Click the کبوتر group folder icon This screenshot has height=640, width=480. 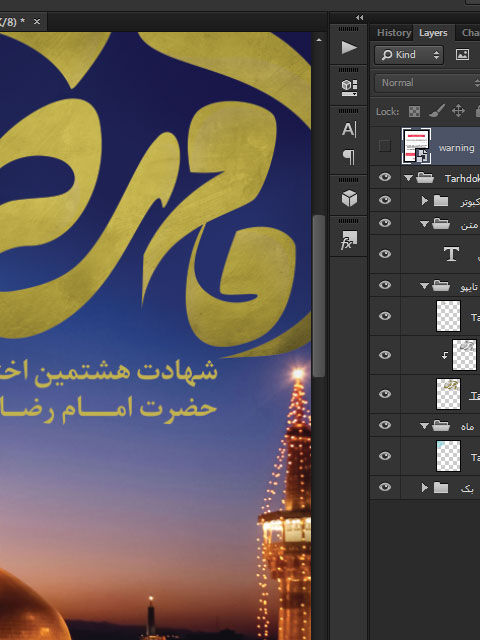pyautogui.click(x=441, y=200)
